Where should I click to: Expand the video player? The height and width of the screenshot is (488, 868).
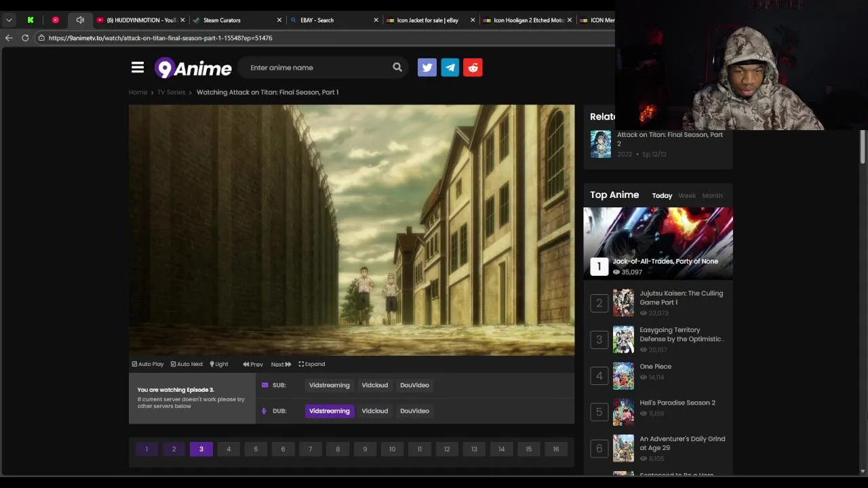point(312,364)
